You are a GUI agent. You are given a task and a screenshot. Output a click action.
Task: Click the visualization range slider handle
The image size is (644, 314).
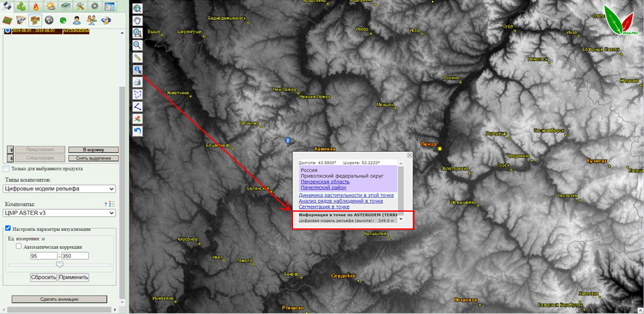coord(60,264)
